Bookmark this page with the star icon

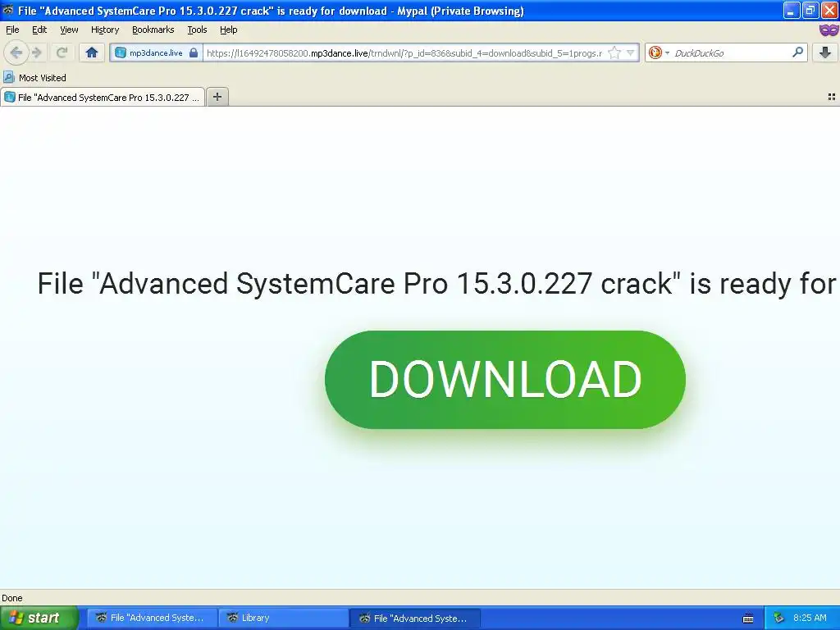614,52
